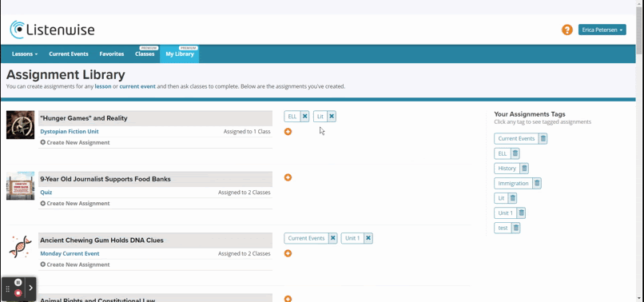Create New Assignment under Ancient Chewing Gum
The height and width of the screenshot is (302, 644).
pyautogui.click(x=75, y=264)
